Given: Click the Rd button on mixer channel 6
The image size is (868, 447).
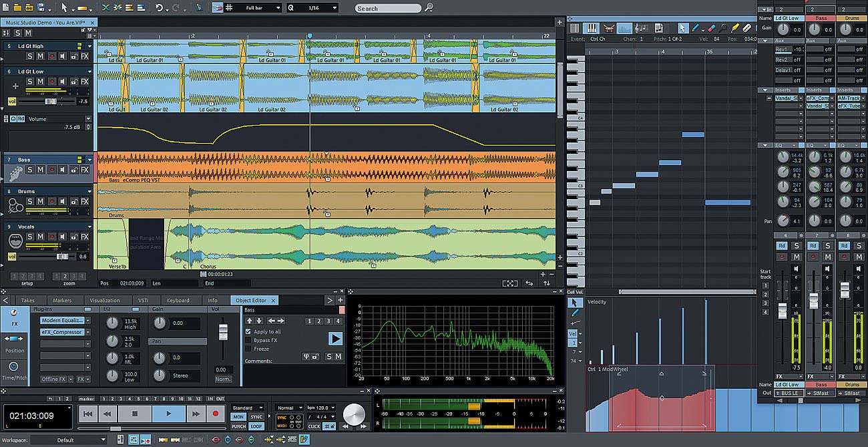Looking at the screenshot, I should click(x=781, y=246).
